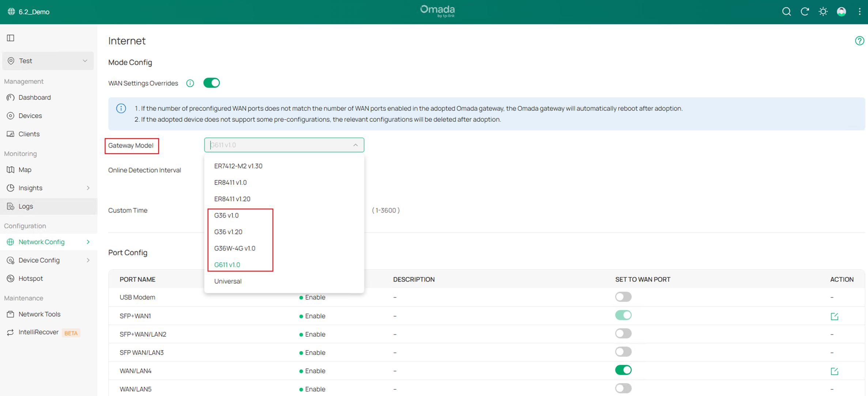Click the refresh icon in top bar
This screenshot has height=396, width=868.
(x=804, y=12)
